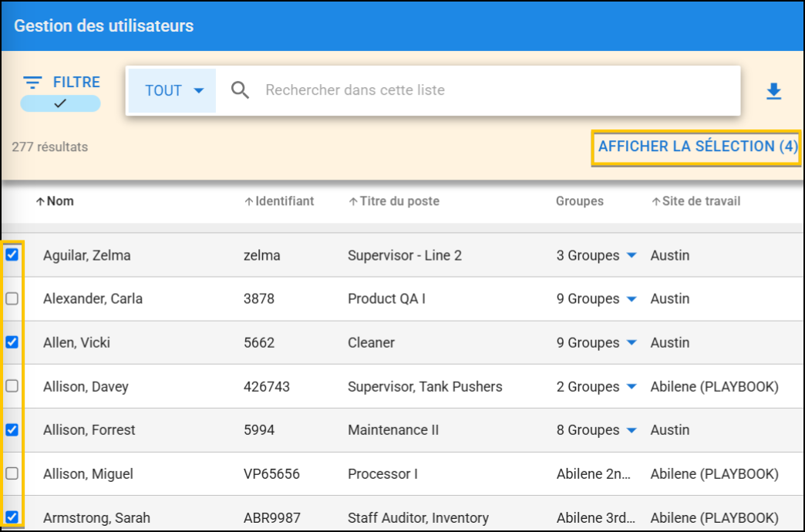805x532 pixels.
Task: Click AFFICHER LA SÉLECTION (4)
Action: [696, 146]
